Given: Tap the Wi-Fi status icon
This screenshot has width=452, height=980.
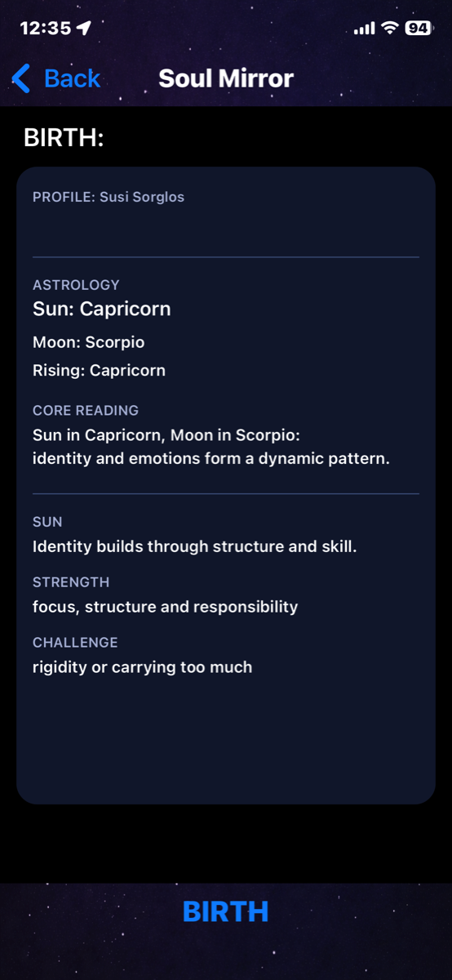Looking at the screenshot, I should pos(390,28).
